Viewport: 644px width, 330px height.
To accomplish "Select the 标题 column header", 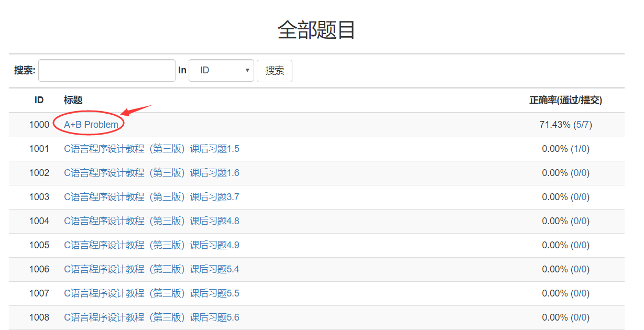I will point(73,100).
